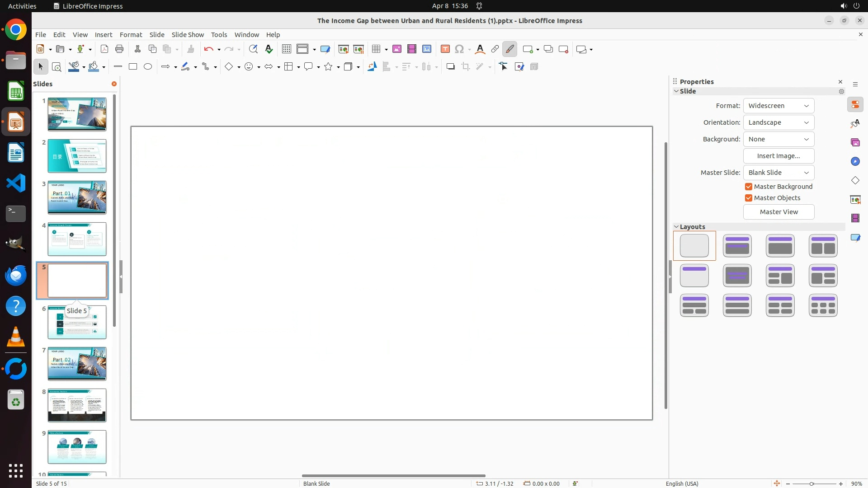Click the Master View button

778,212
